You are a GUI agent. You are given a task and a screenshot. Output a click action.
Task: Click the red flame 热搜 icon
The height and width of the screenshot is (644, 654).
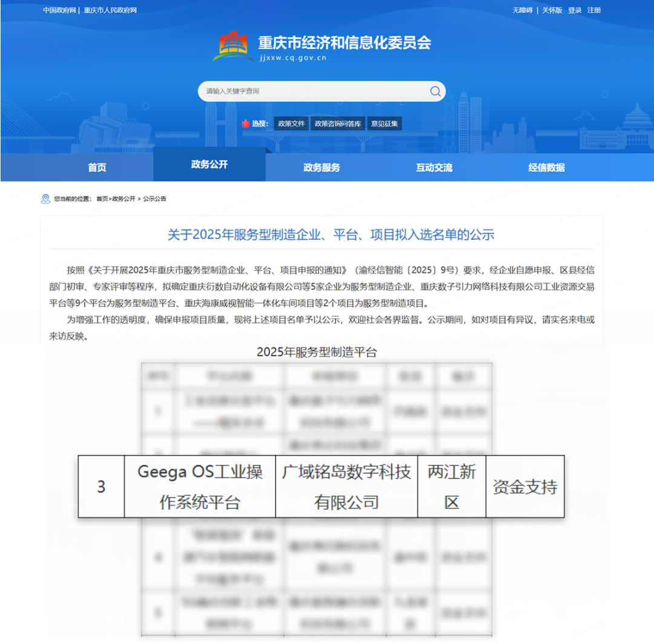point(245,123)
